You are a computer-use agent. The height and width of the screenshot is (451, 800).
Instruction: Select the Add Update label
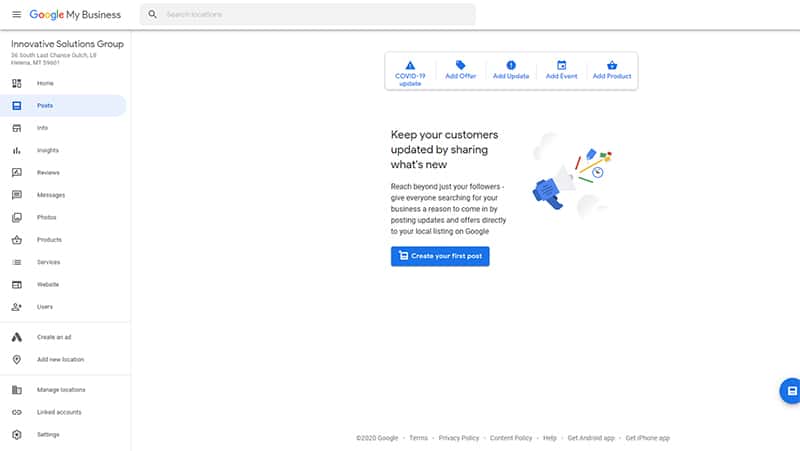click(x=511, y=76)
